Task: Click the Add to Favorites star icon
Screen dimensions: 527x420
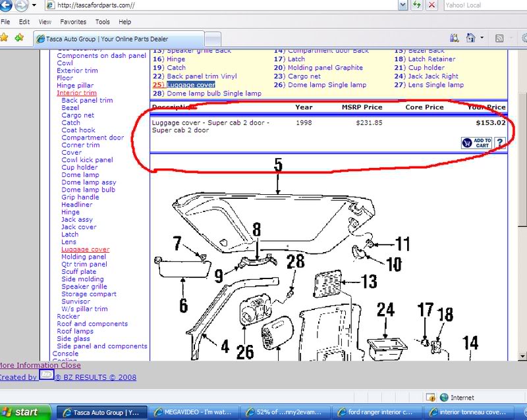Action: click(20, 38)
